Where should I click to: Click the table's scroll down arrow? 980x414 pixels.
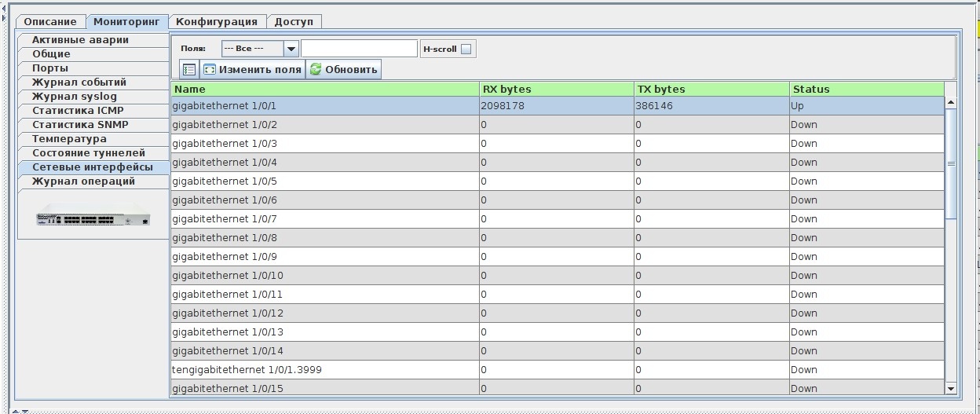click(x=950, y=388)
